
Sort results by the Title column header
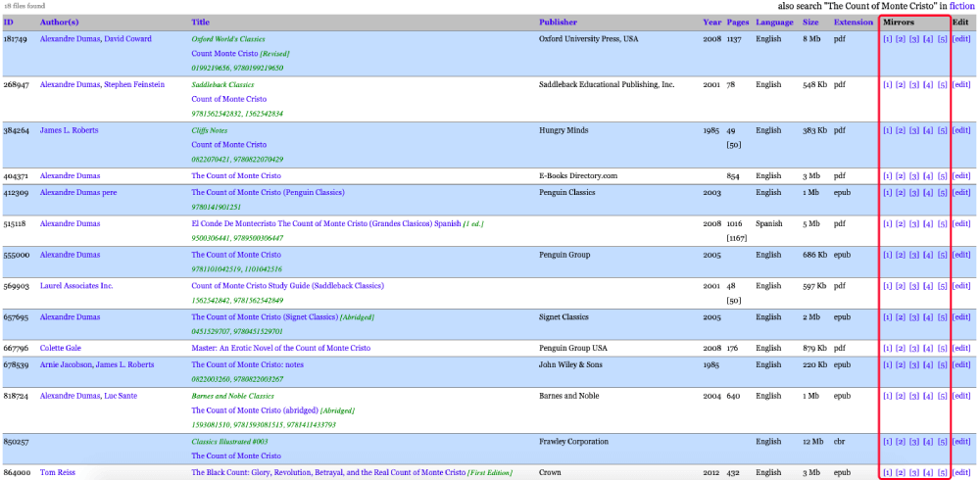[x=200, y=23]
